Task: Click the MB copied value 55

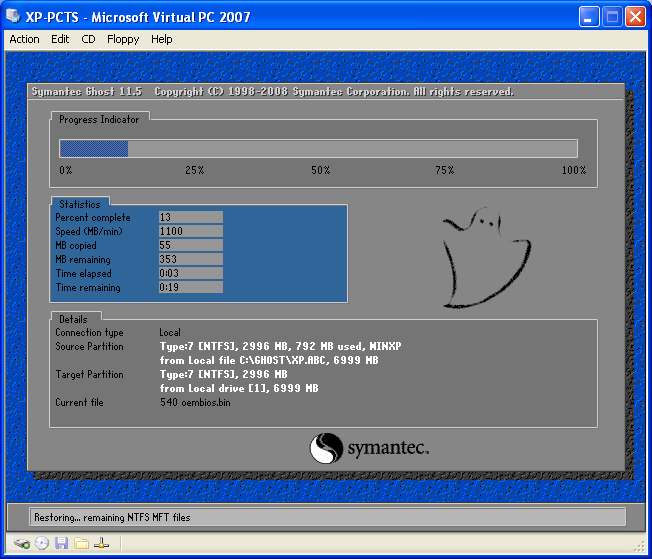Action: [191, 245]
